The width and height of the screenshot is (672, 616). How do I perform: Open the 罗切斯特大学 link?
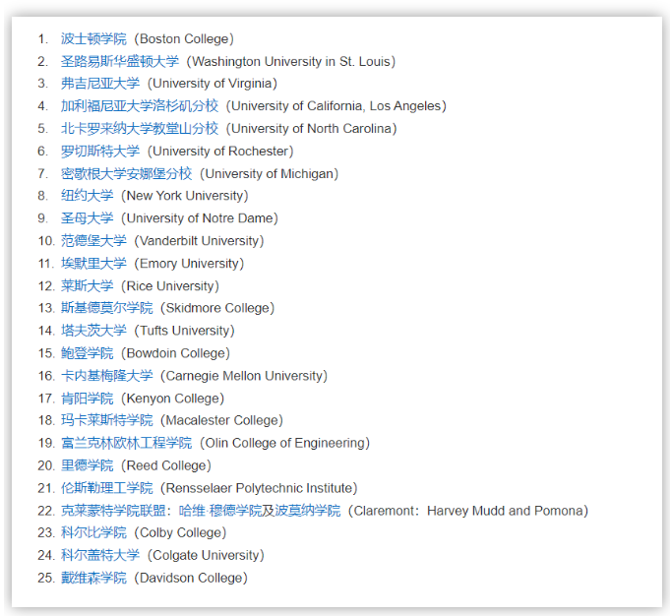tap(100, 151)
